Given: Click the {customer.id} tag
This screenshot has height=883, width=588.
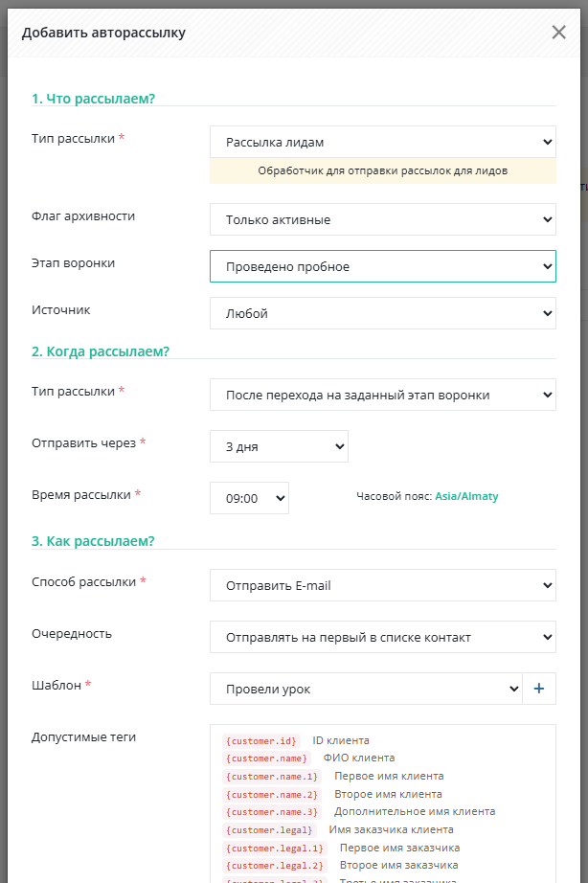Looking at the screenshot, I should tap(261, 740).
